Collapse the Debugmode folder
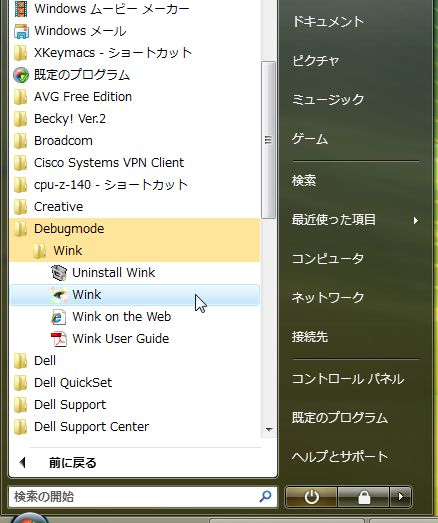Viewport: 438px width, 523px height. coord(135,229)
